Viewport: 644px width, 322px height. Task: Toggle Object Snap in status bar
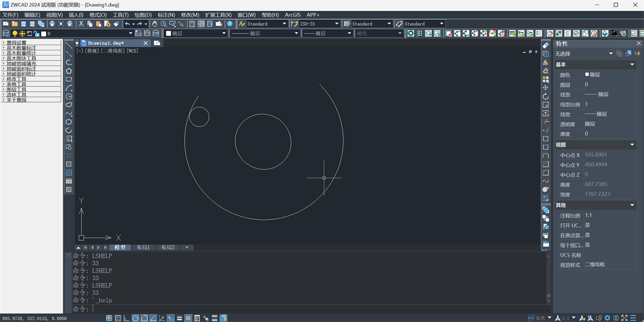tap(144, 318)
